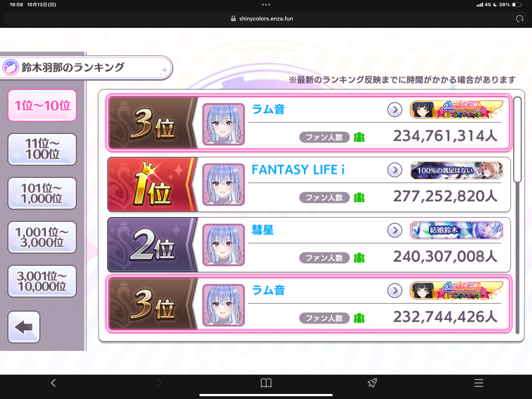Click the purple back arrow button
This screenshot has height=399, width=532.
click(24, 327)
